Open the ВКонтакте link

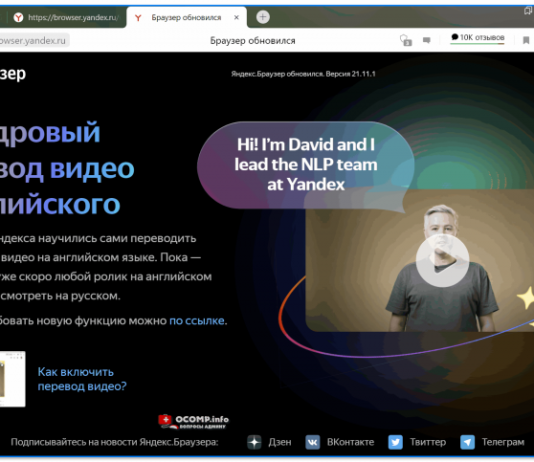click(350, 442)
